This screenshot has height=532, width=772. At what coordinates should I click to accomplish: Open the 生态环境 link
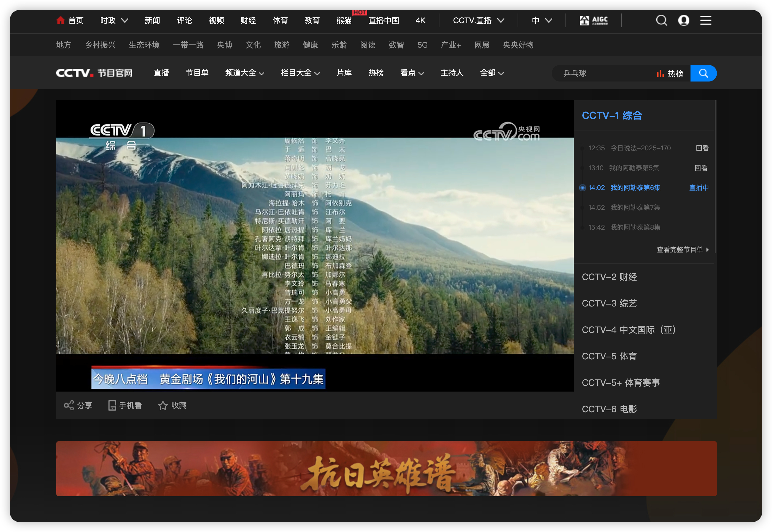[144, 45]
